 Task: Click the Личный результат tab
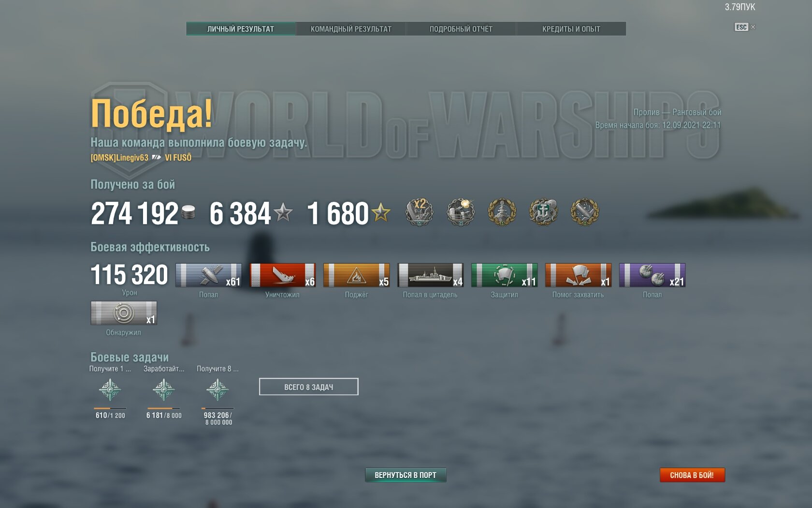click(x=241, y=29)
